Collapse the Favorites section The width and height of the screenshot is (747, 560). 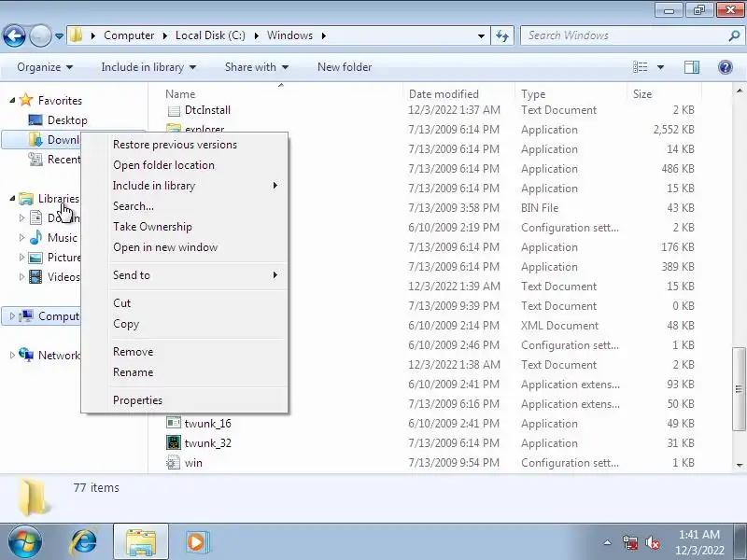12,100
